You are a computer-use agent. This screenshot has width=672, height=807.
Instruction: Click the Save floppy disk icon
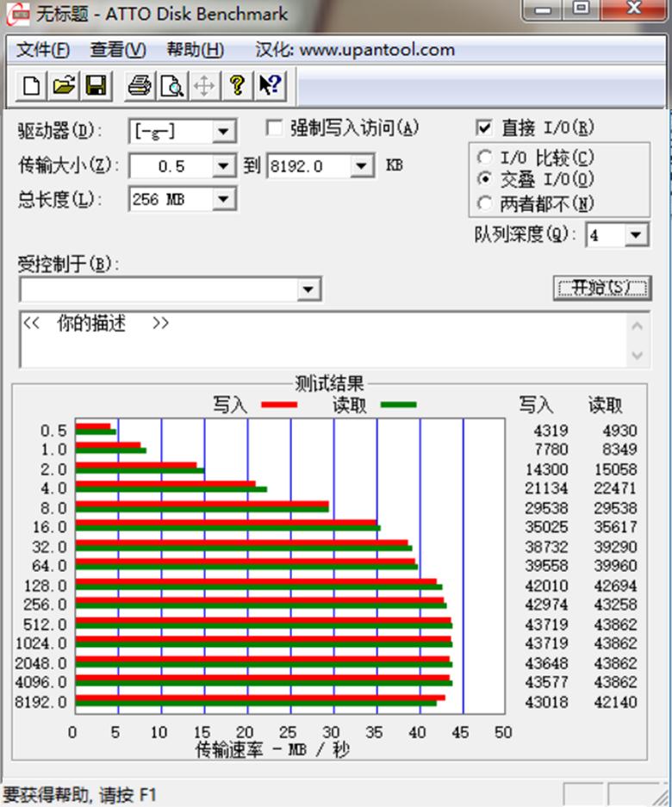(x=96, y=85)
